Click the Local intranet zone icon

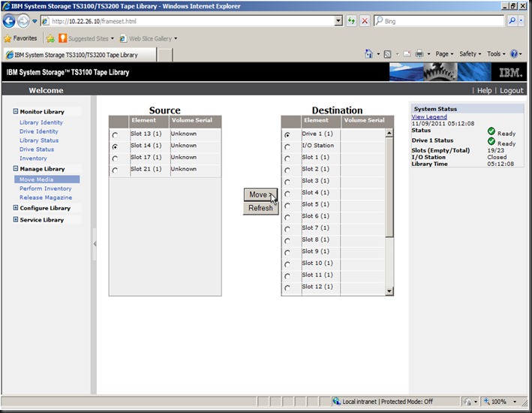click(x=336, y=402)
